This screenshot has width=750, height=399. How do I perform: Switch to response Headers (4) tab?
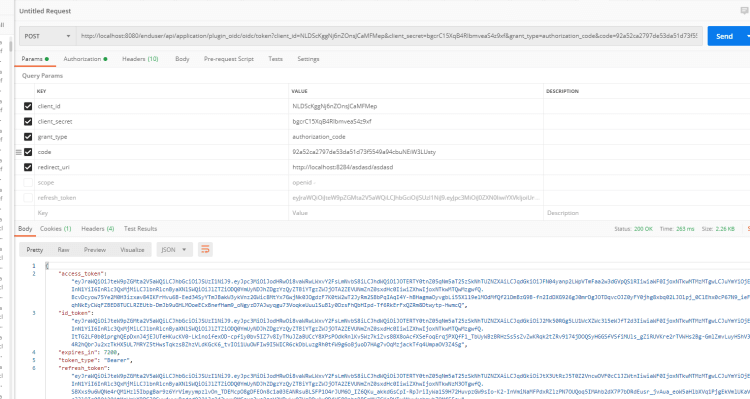click(98, 229)
